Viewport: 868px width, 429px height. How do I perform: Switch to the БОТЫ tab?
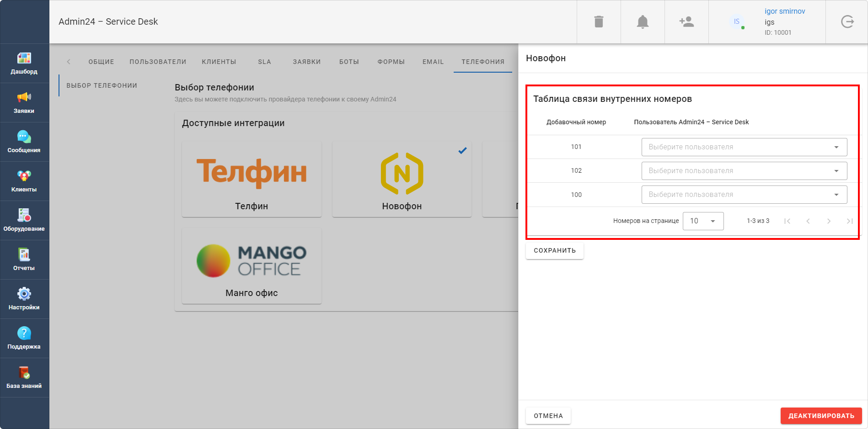pyautogui.click(x=349, y=62)
